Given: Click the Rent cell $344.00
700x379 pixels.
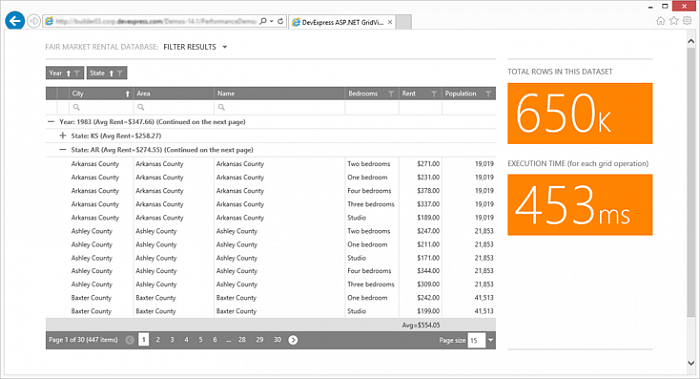Looking at the screenshot, I should click(x=428, y=271).
